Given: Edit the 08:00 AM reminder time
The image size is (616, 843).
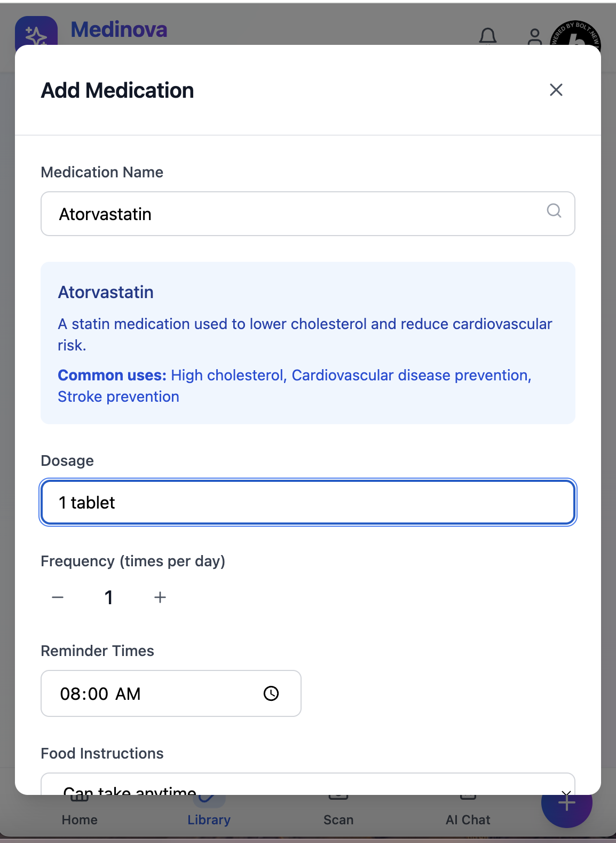Looking at the screenshot, I should [x=171, y=693].
